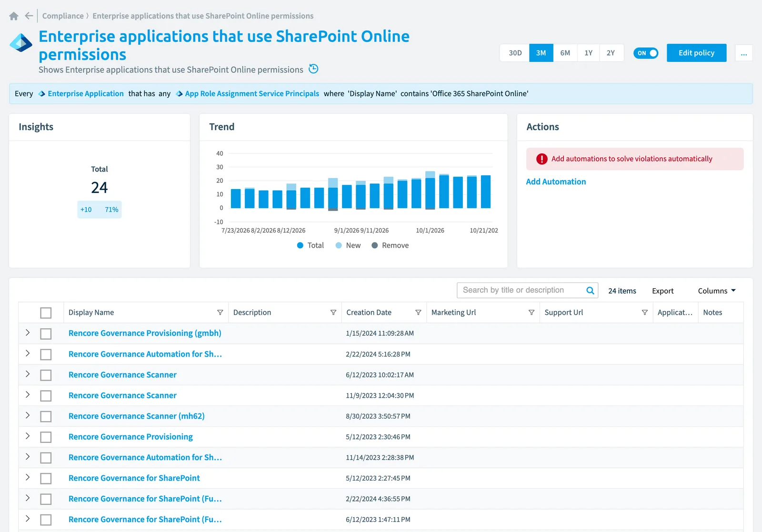Click the Export button
The width and height of the screenshot is (762, 532).
coord(662,291)
